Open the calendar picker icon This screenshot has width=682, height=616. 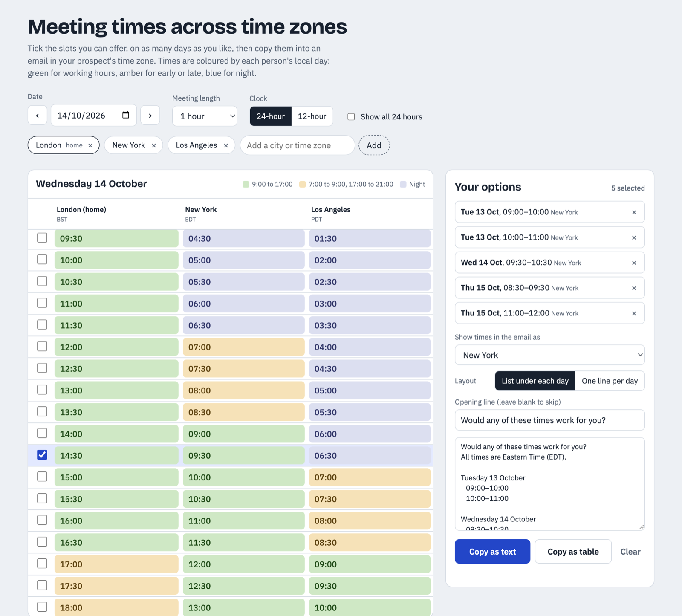126,115
